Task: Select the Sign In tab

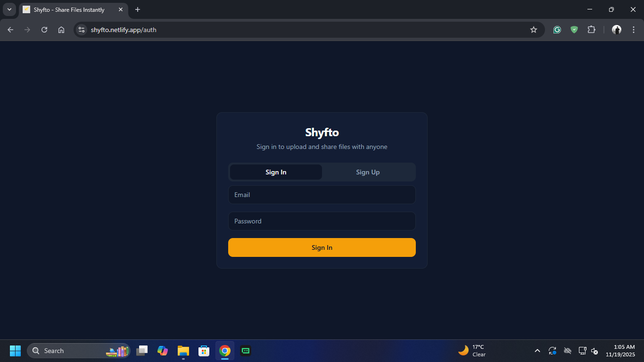Action: [275, 172]
